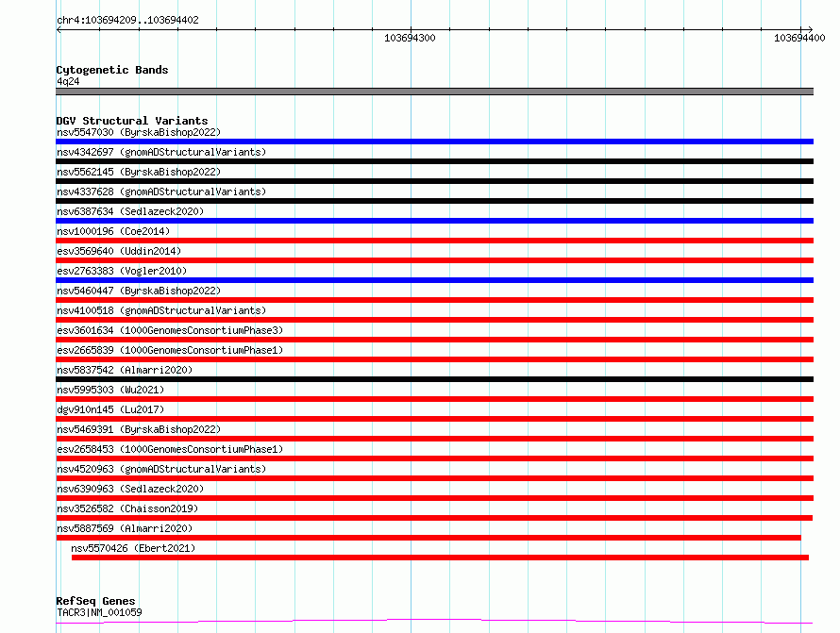Open the nsv4337628 (gnomADStructuralVariants) label

[161, 192]
